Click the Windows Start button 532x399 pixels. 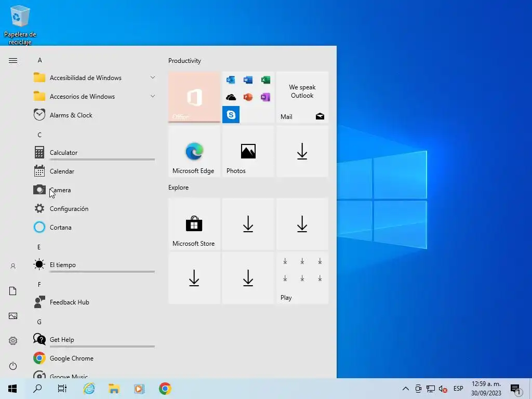point(12,389)
